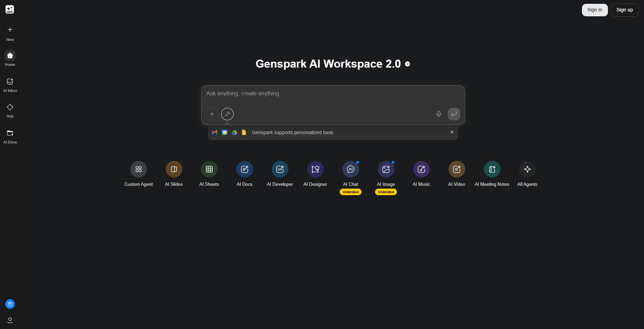The width and height of the screenshot is (644, 329).
Task: Expand the All Agents list
Action: click(527, 169)
